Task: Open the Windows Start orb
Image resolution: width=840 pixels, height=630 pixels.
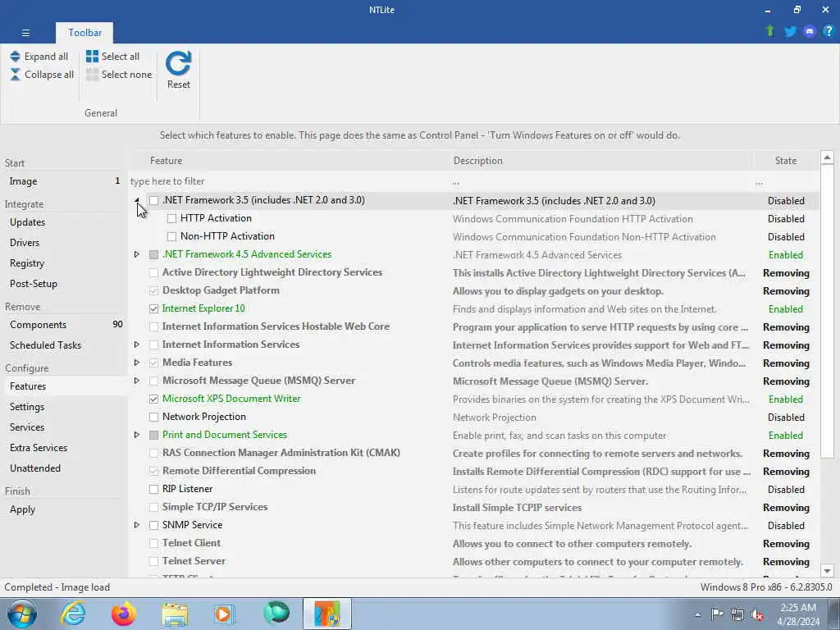Action: (22, 614)
